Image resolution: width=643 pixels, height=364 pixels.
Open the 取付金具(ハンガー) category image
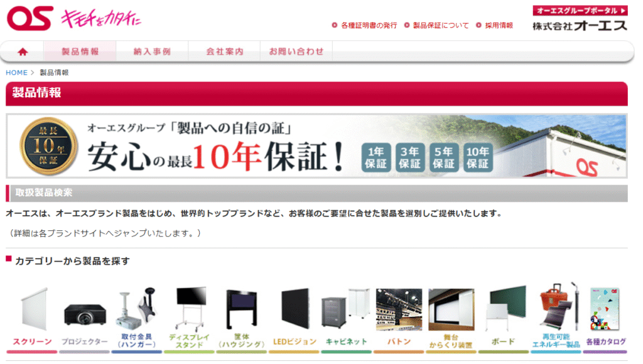136,309
